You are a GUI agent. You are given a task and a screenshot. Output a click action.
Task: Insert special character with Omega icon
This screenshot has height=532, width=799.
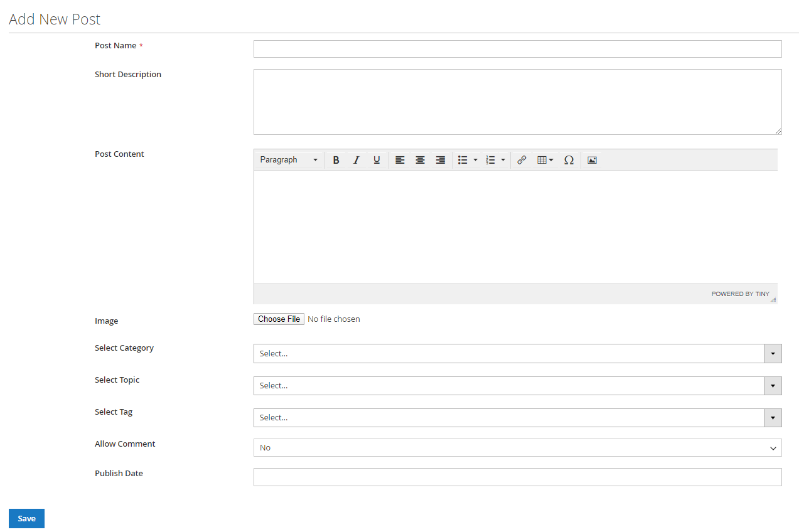569,160
